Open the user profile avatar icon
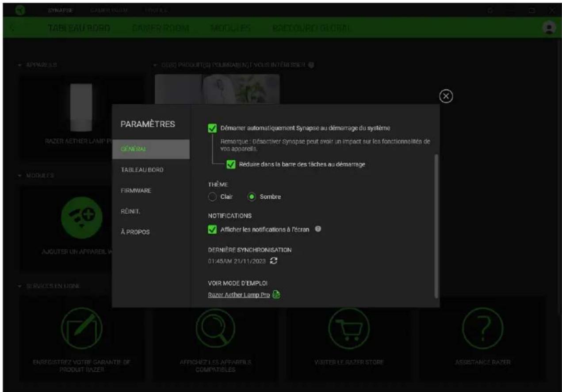Image resolution: width=562 pixels, height=392 pixels. click(549, 27)
